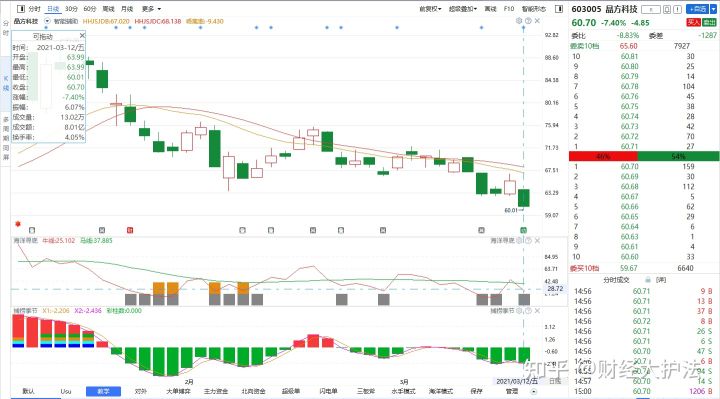Click the 画线 drawing tool button
This screenshot has height=399, width=720.
[x=490, y=9]
